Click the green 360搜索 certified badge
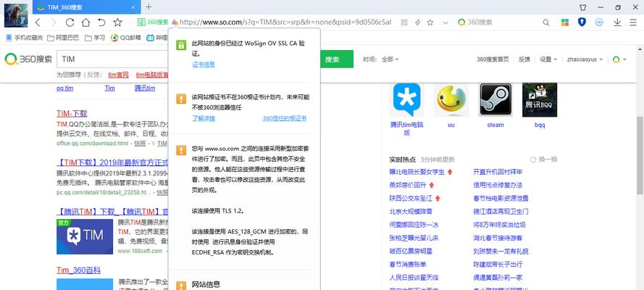Screen dimensions: 644x290 coord(153,22)
